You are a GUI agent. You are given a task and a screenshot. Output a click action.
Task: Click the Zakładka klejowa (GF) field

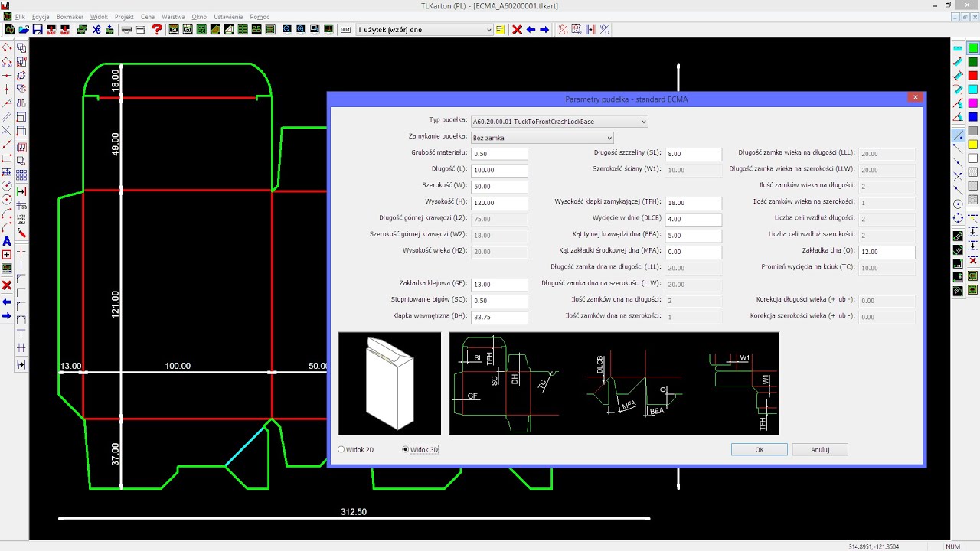point(499,285)
